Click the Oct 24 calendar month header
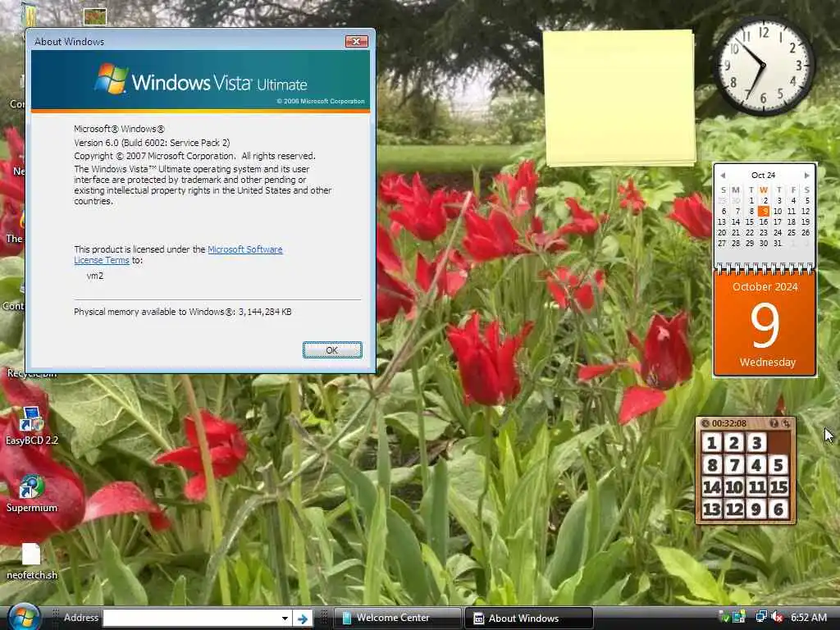Viewport: 840px width, 630px height. (764, 176)
